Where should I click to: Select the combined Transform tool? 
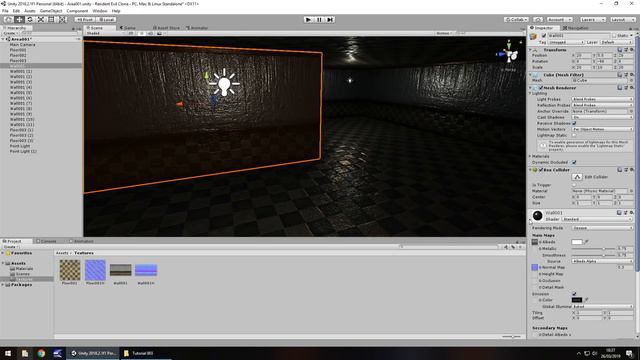[x=62, y=20]
